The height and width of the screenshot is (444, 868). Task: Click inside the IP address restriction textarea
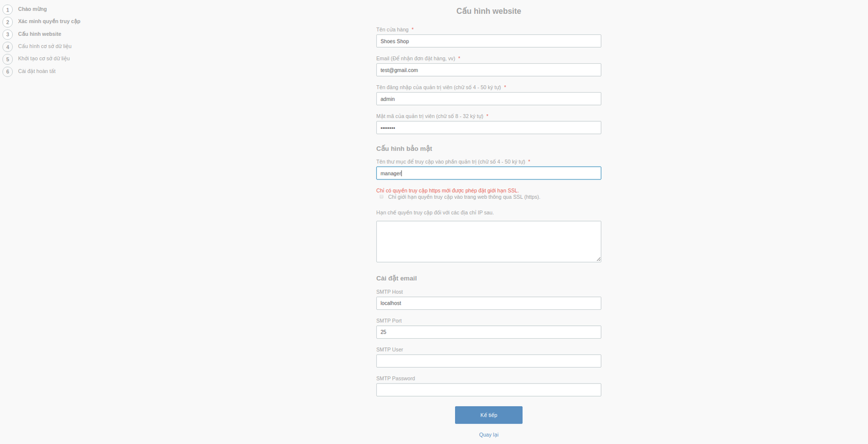point(488,241)
